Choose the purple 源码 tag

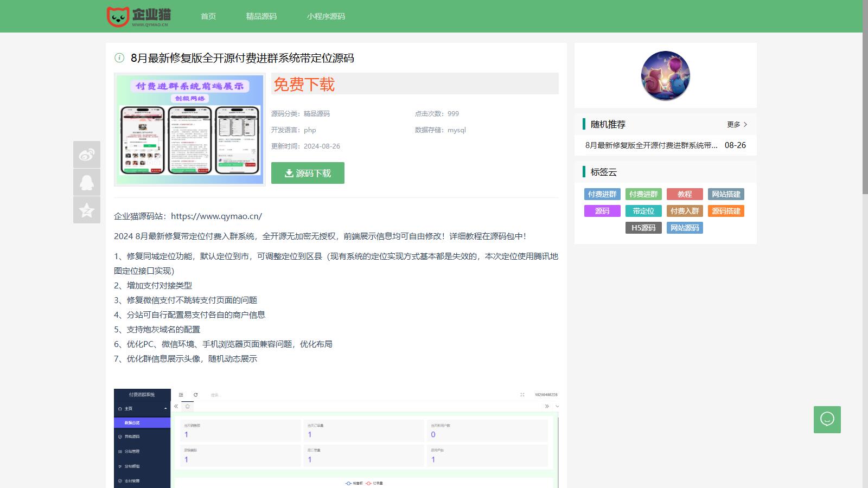[602, 211]
